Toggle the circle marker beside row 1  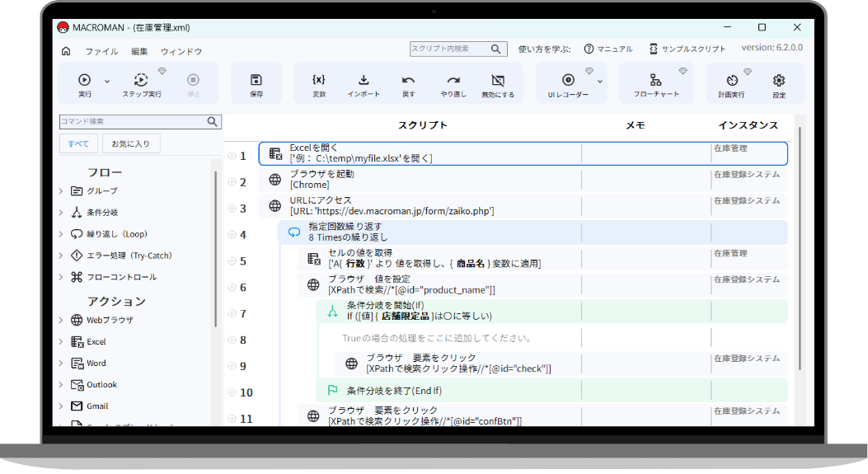(x=232, y=156)
